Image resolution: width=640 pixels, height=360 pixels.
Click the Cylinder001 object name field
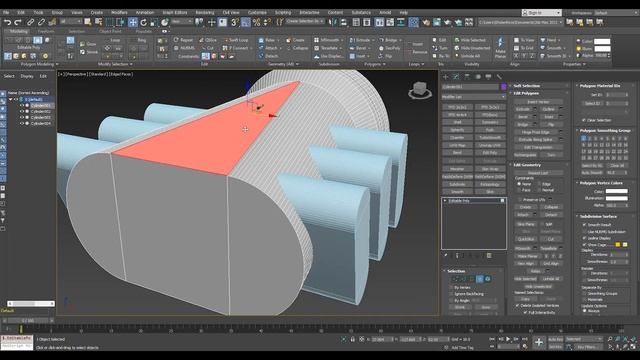[470, 87]
